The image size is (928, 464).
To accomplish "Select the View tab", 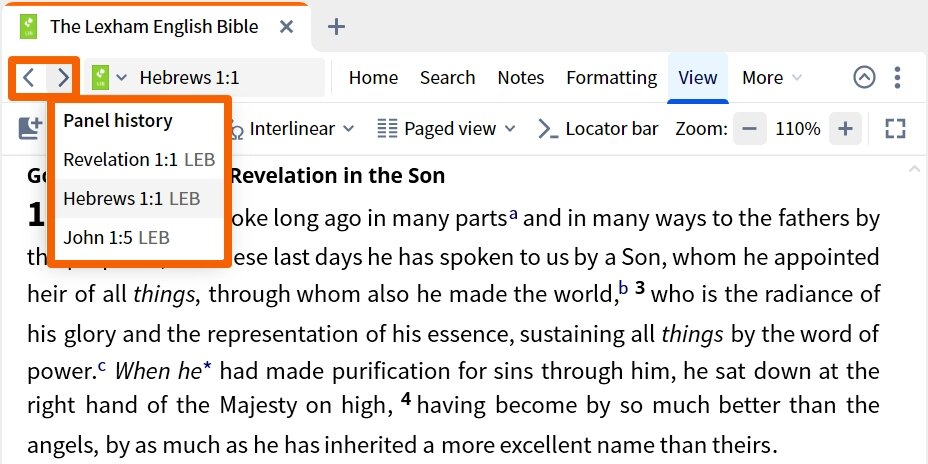I will click(x=698, y=78).
